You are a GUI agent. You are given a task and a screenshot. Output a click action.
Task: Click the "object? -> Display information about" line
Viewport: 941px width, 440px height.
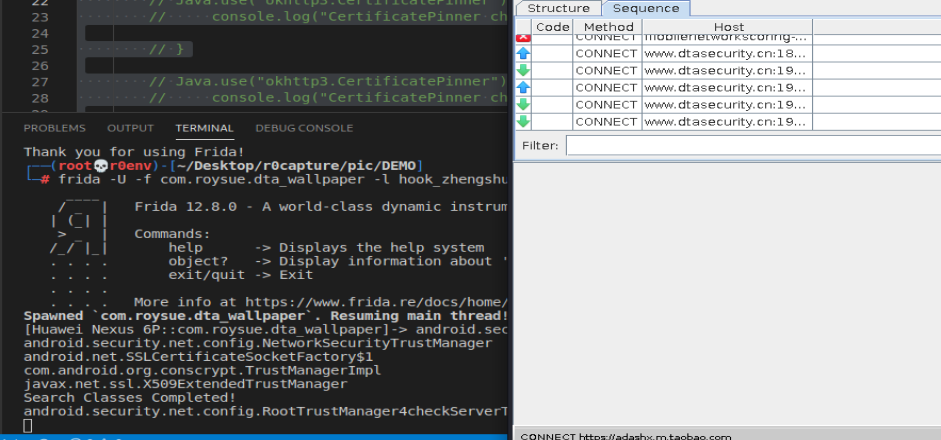pos(338,261)
